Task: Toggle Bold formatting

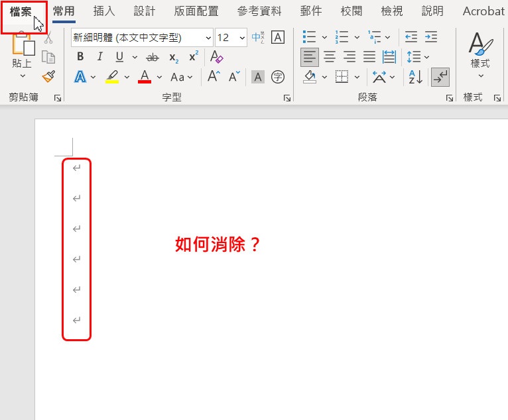Action: click(80, 57)
